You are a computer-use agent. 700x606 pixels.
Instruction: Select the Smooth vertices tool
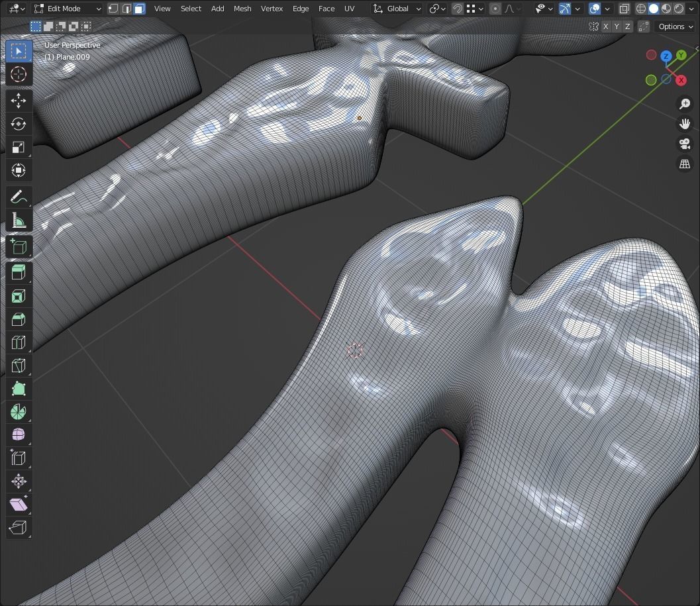point(19,435)
